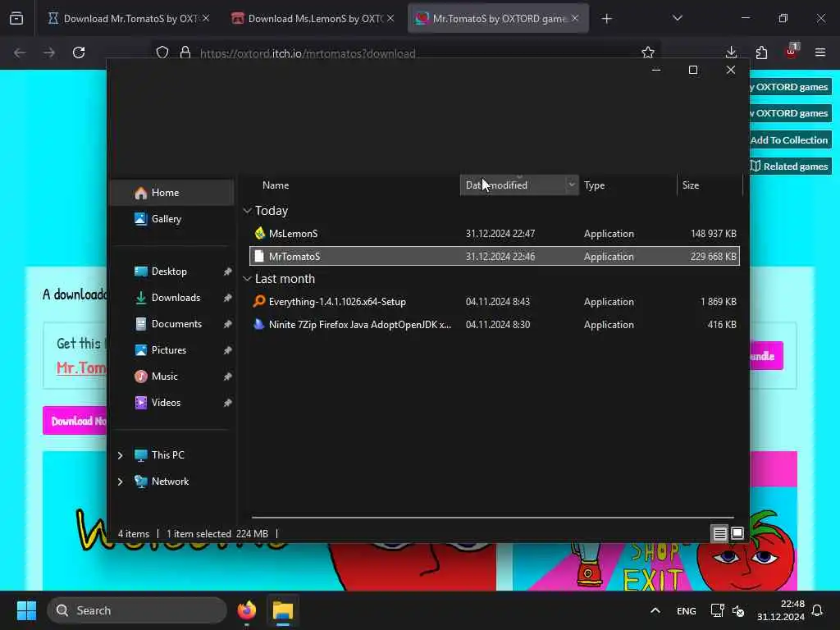Click the Music icon in sidebar
Screen dimensions: 840x630
140,376
